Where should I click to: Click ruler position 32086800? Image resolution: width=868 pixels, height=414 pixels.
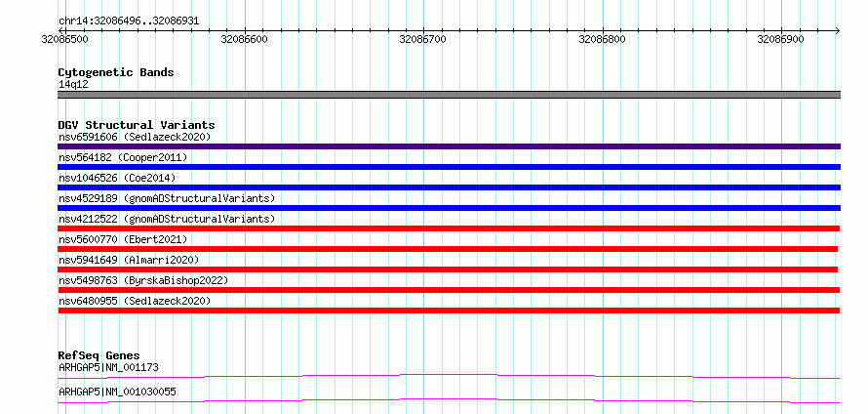click(603, 39)
